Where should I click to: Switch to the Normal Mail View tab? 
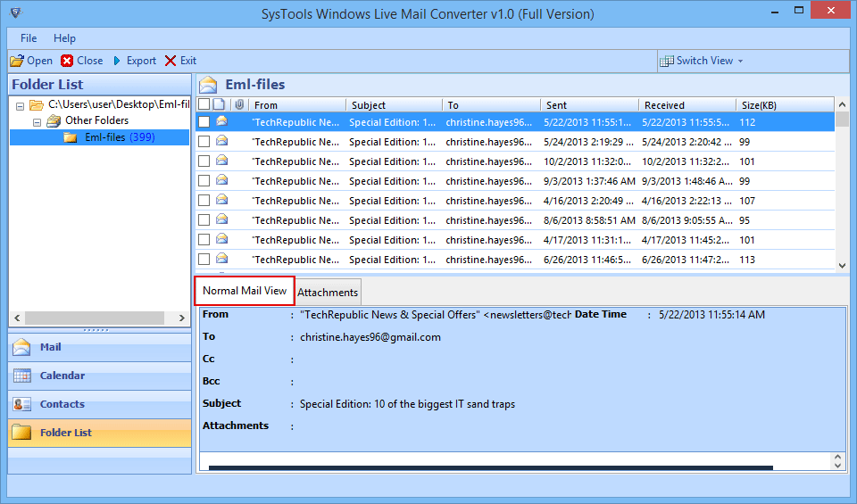coord(245,291)
